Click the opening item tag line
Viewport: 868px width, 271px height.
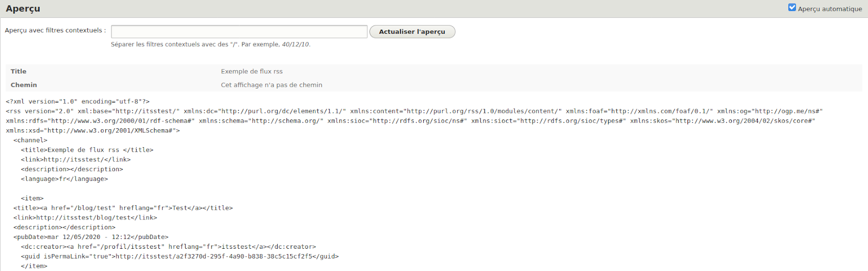[32, 198]
